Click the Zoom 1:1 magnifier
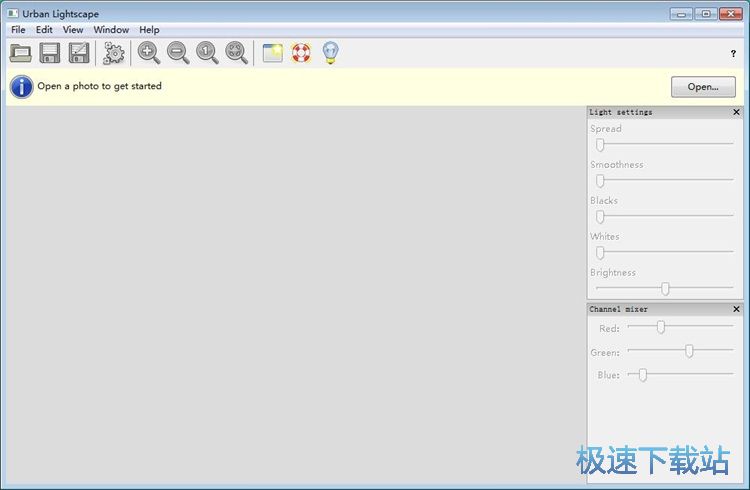The image size is (750, 490). pyautogui.click(x=207, y=53)
